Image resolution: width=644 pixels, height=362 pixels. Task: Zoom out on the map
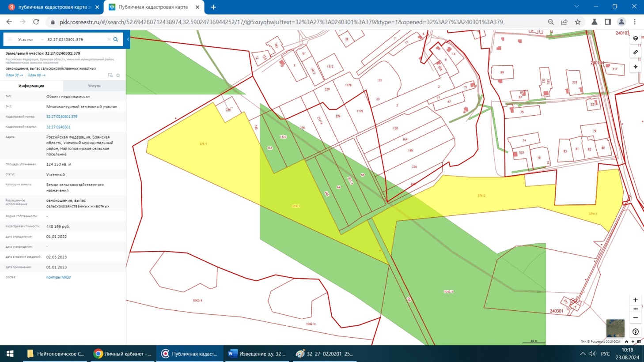point(635,318)
